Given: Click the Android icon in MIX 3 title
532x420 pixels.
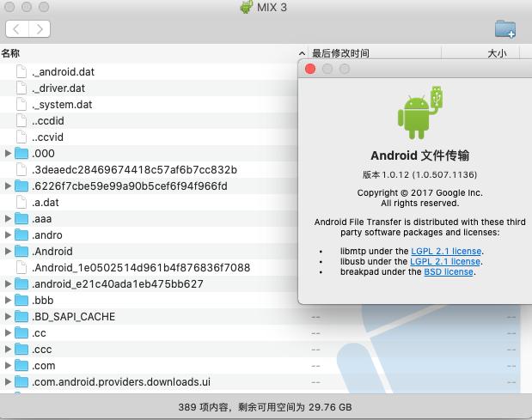Looking at the screenshot, I should [247, 7].
